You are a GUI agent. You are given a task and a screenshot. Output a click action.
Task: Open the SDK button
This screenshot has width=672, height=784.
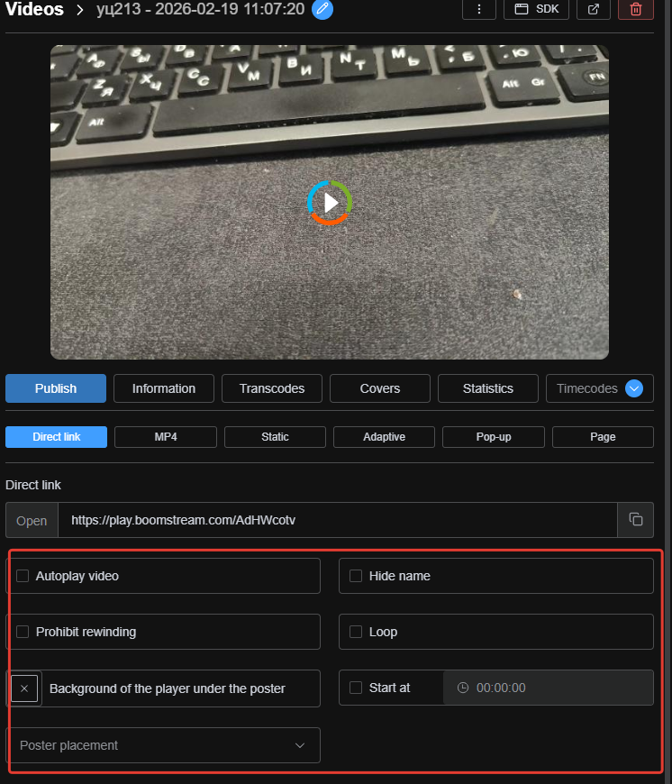pyautogui.click(x=536, y=9)
